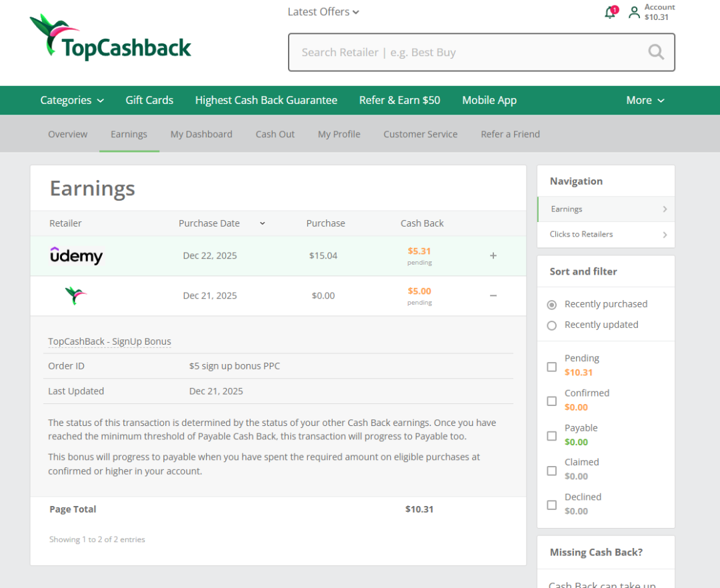Switch to the Overview tab

point(67,134)
